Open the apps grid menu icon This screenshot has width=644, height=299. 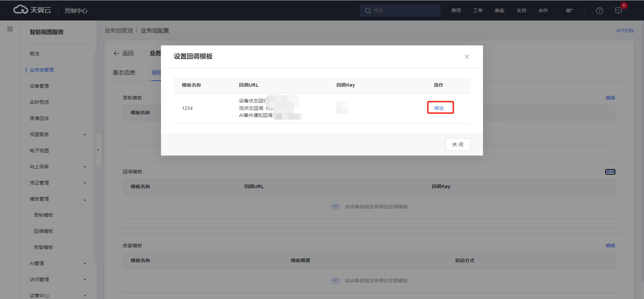10,29
